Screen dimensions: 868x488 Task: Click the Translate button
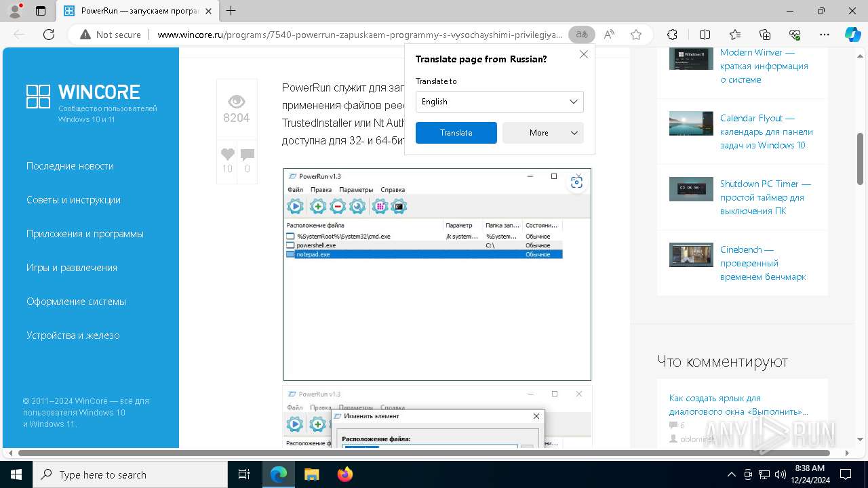pyautogui.click(x=456, y=133)
